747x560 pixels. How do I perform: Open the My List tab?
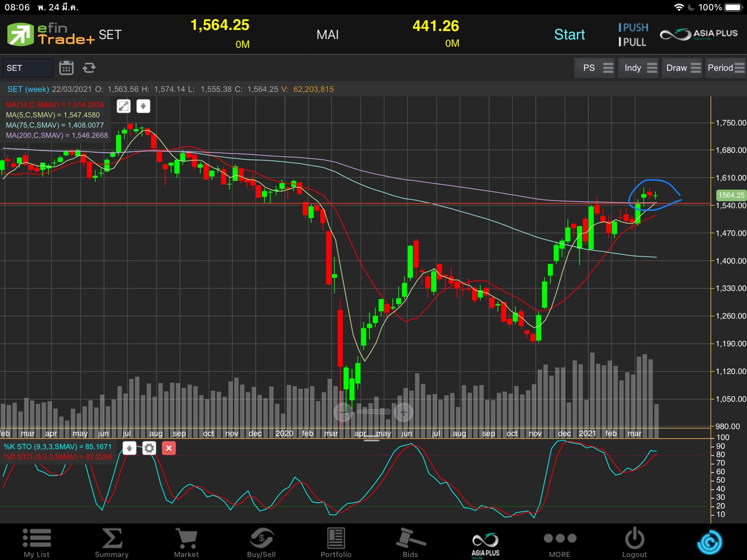pyautogui.click(x=37, y=543)
